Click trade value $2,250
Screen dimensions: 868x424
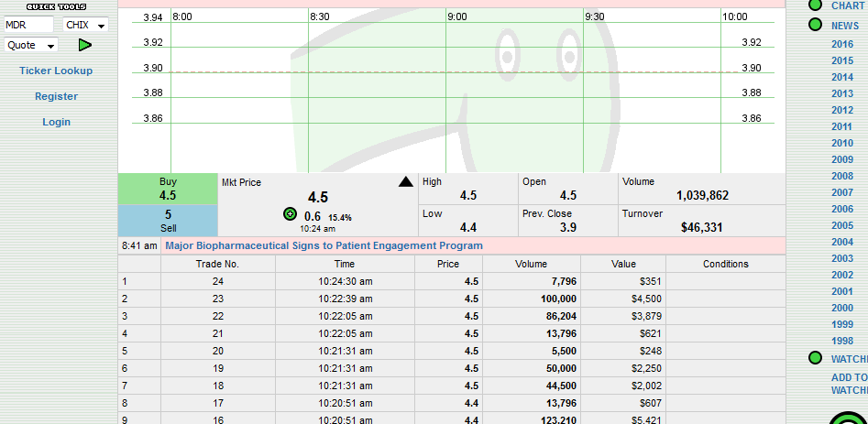coord(646,369)
